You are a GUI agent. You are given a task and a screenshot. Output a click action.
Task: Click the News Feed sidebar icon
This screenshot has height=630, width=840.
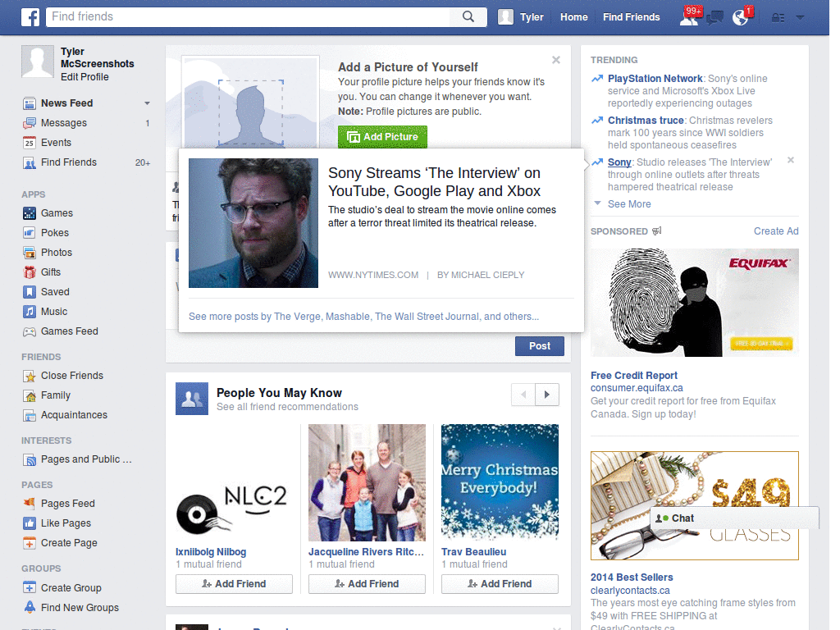point(30,103)
